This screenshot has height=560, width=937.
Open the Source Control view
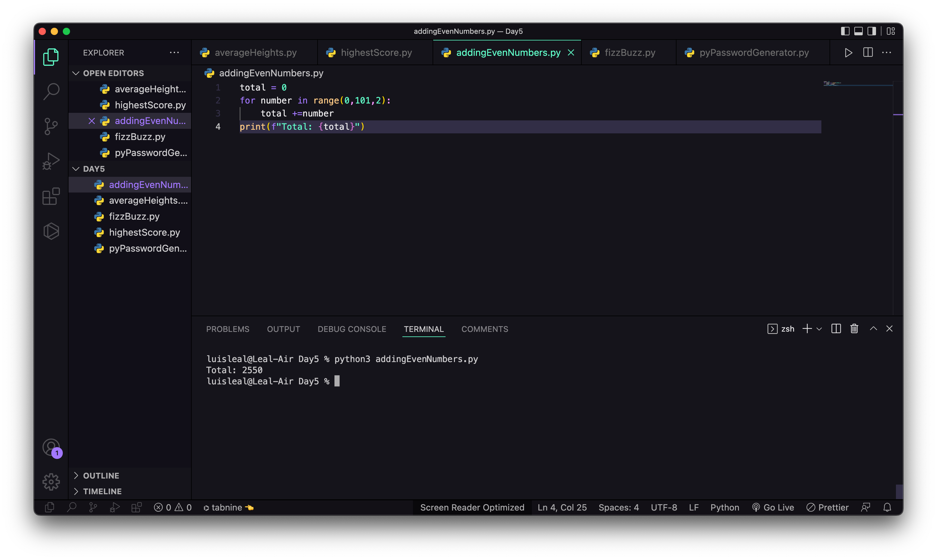(51, 126)
